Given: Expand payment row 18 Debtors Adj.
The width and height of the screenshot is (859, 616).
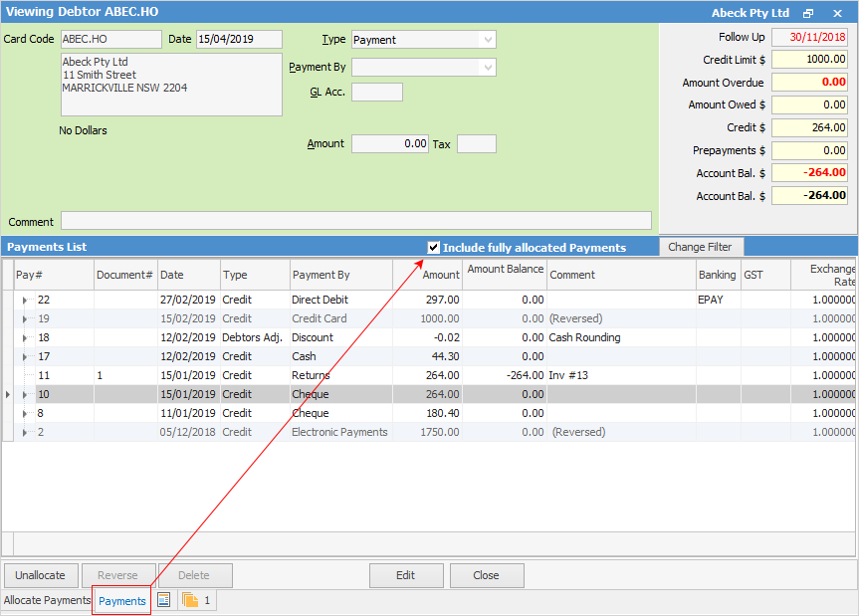Looking at the screenshot, I should [25, 337].
